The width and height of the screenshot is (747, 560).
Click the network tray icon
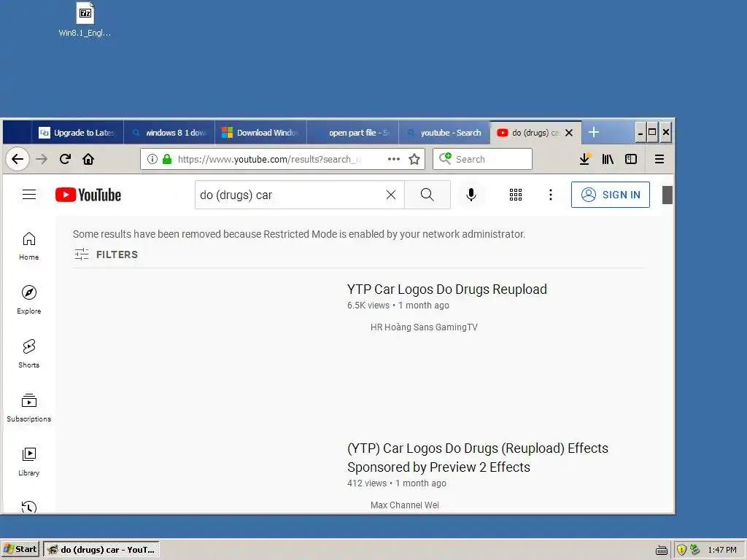coord(694,550)
